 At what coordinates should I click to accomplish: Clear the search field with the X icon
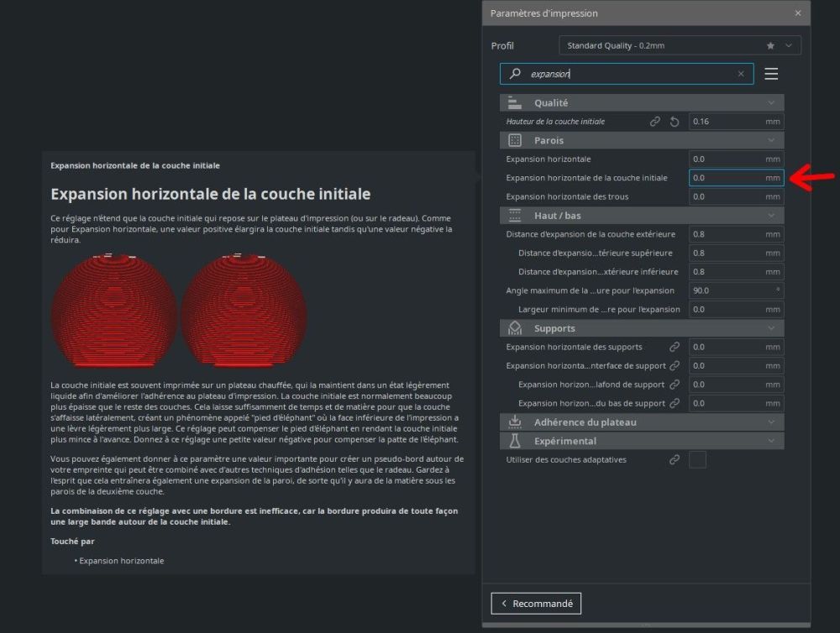pos(741,74)
